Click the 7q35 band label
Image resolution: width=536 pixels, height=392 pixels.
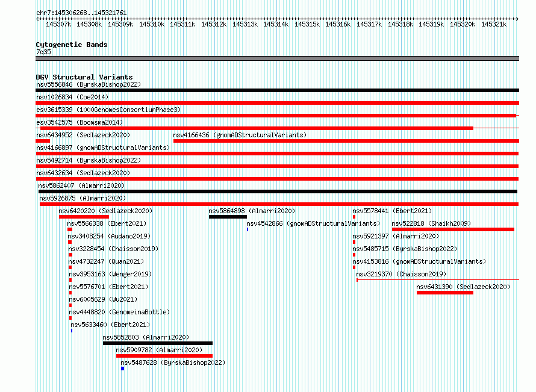click(x=43, y=52)
